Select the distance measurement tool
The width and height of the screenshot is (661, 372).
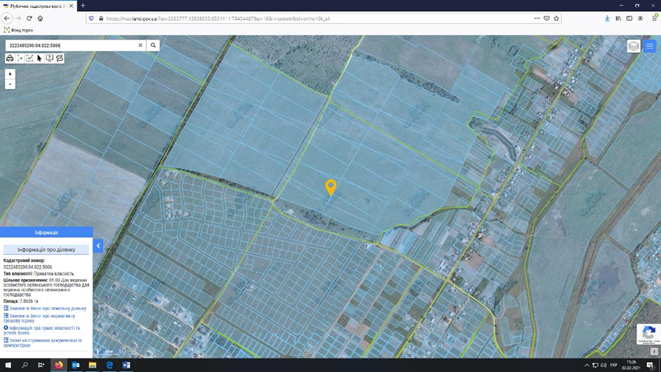click(x=20, y=58)
